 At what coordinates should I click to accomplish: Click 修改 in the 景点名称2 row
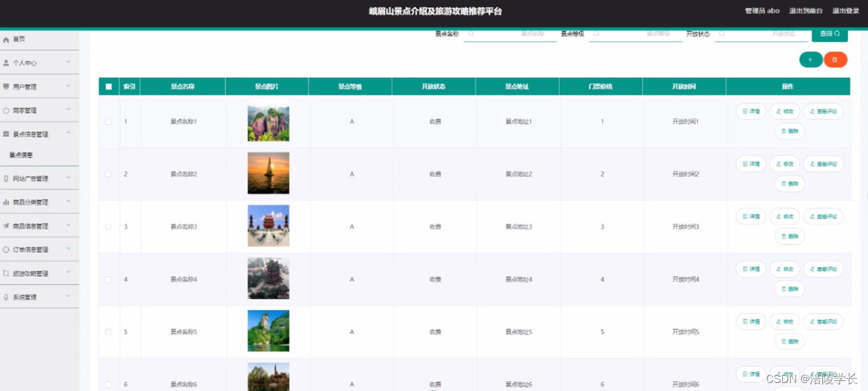[x=784, y=164]
